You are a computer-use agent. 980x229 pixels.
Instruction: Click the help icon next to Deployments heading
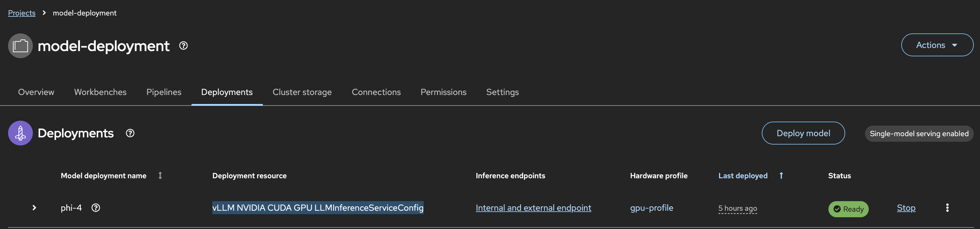(x=130, y=133)
